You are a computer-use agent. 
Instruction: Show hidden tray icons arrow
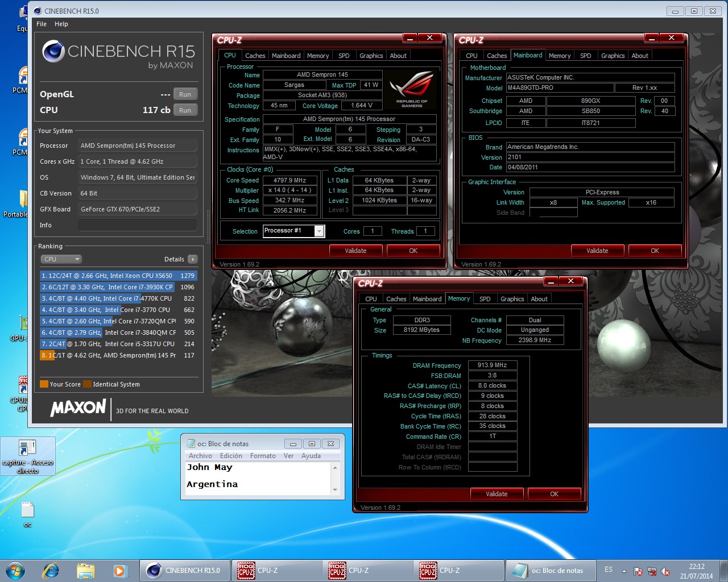pos(624,571)
